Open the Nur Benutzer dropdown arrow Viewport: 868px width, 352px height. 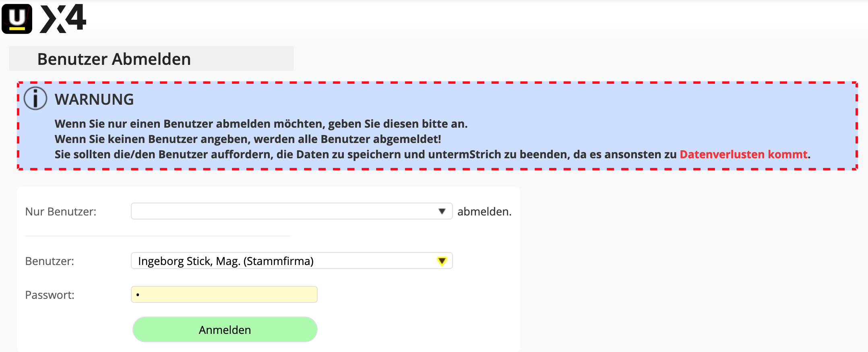[442, 211]
